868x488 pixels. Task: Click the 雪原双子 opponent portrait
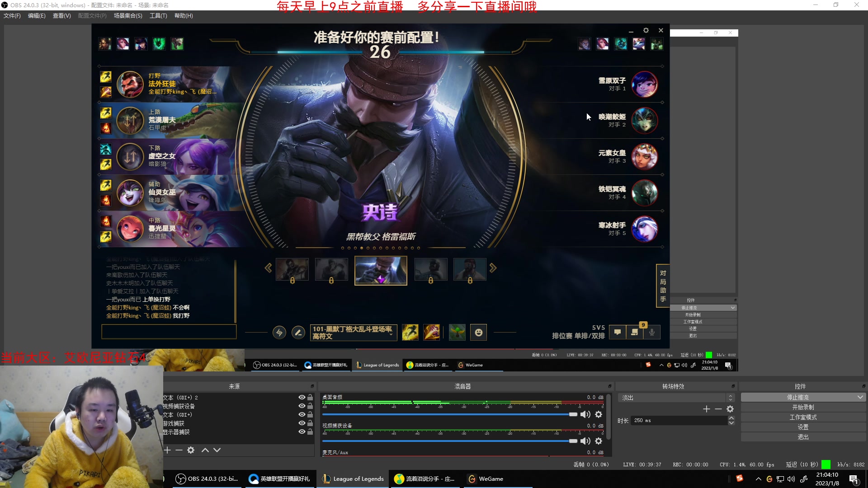(x=644, y=84)
